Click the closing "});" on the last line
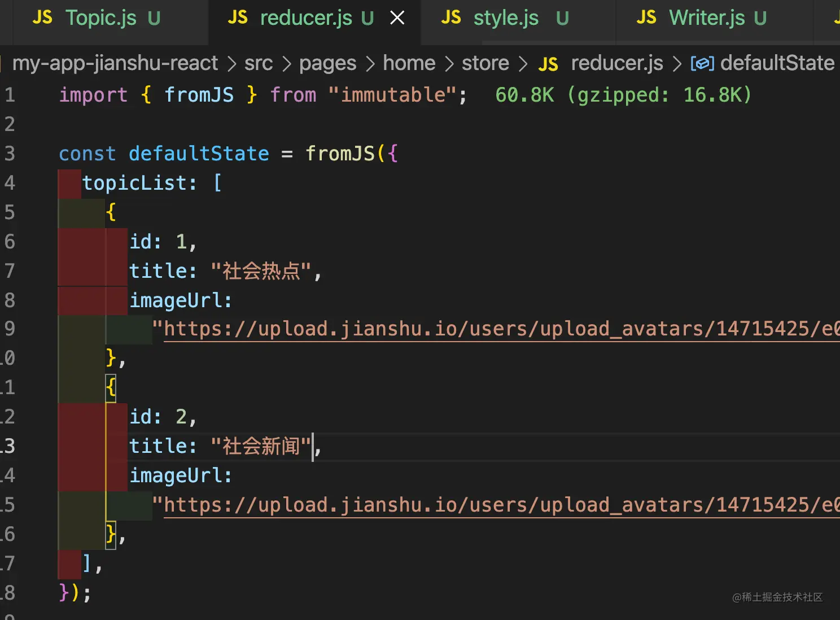Image resolution: width=840 pixels, height=620 pixels. pyautogui.click(x=75, y=593)
